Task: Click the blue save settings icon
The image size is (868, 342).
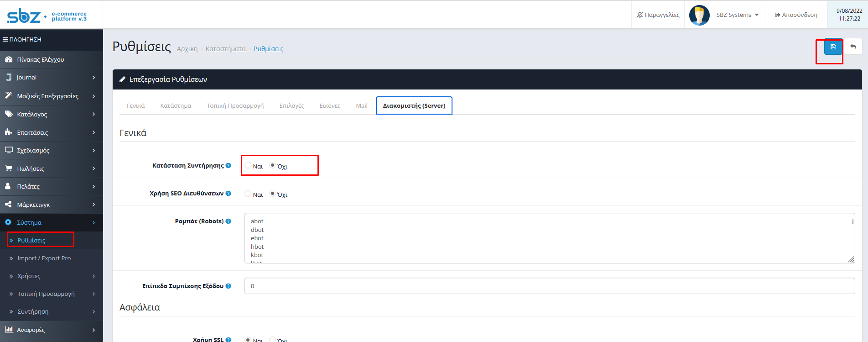Action: (x=833, y=47)
